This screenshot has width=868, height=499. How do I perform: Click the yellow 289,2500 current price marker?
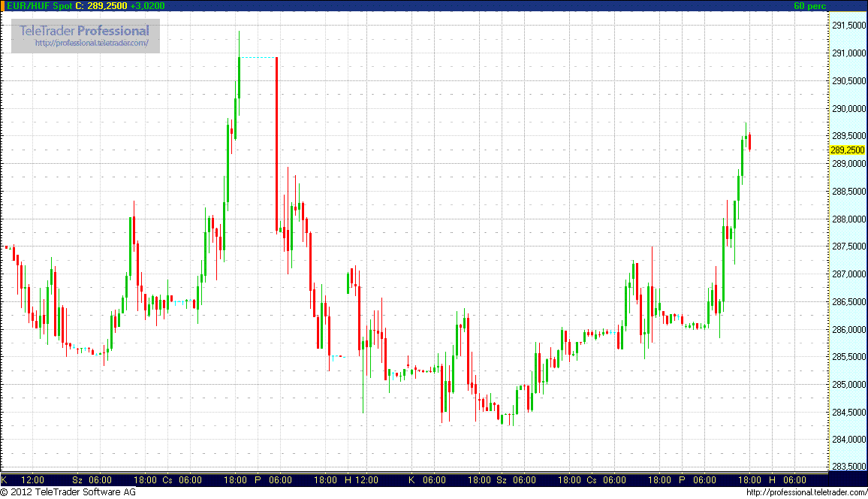coord(848,150)
